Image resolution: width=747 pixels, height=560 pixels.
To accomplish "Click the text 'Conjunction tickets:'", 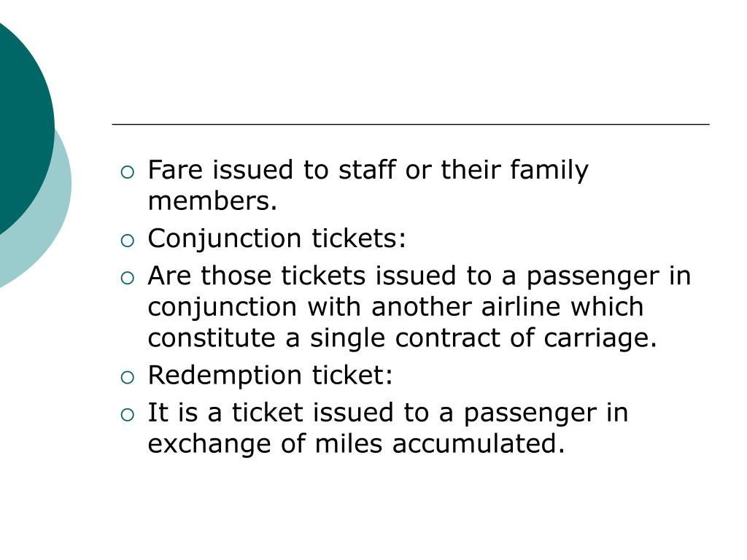I will click(276, 238).
